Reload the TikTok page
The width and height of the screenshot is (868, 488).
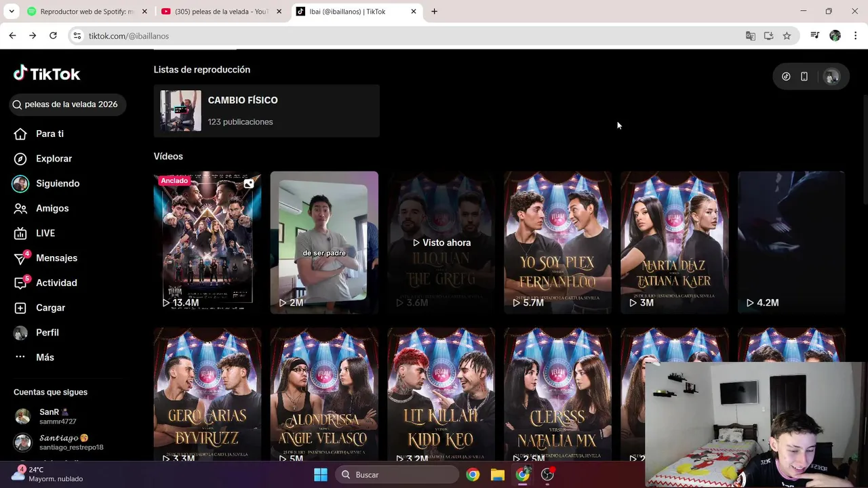click(x=53, y=36)
